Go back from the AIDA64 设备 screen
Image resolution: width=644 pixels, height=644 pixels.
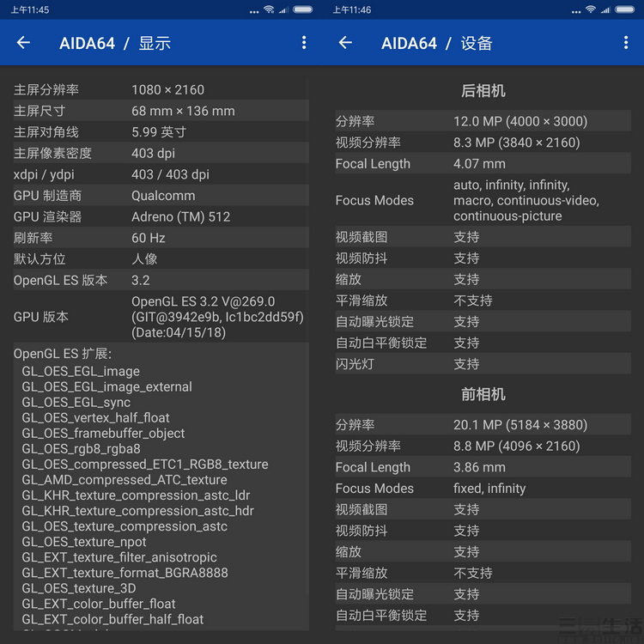click(345, 42)
